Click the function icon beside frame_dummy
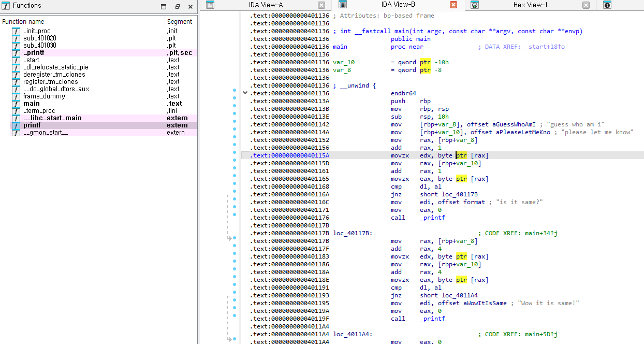644x344 pixels. [16, 96]
